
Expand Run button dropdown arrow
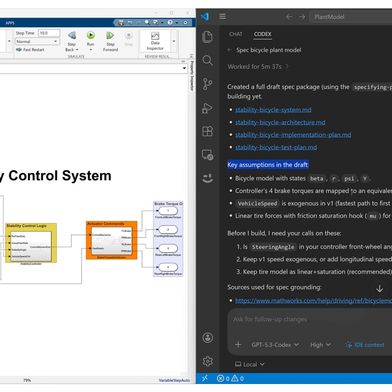pyautogui.click(x=91, y=50)
